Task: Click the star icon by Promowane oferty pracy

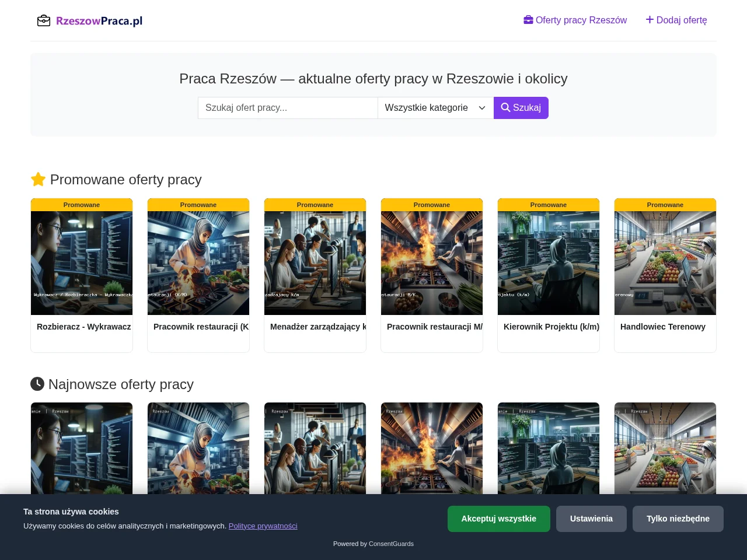Action: pos(38,179)
